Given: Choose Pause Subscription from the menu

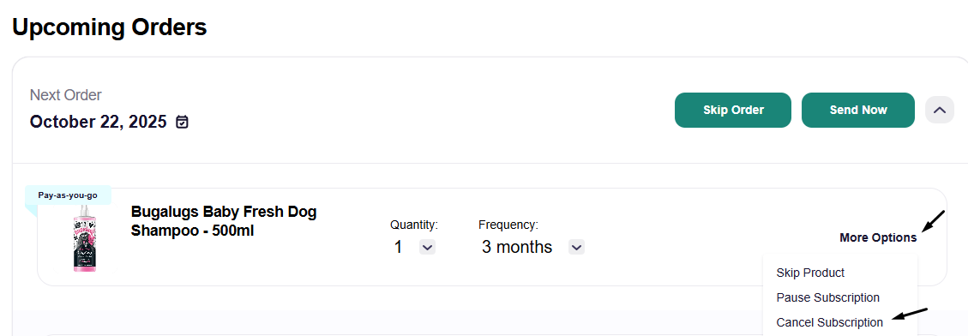Looking at the screenshot, I should click(827, 298).
